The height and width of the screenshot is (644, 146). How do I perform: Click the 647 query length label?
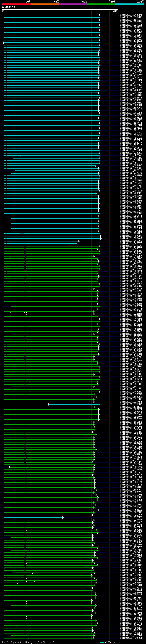click(x=115, y=11)
